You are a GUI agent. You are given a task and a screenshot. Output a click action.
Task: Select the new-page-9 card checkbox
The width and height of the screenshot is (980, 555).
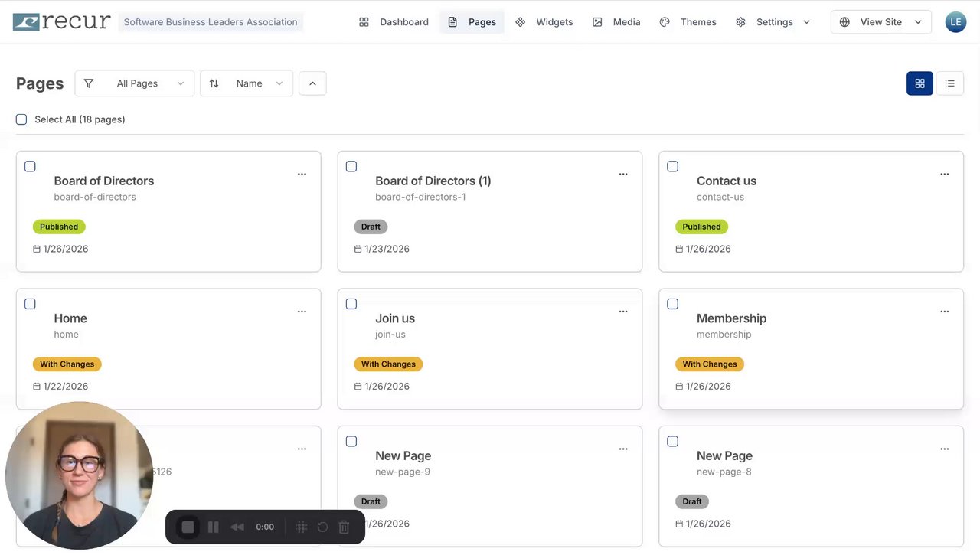tap(351, 441)
